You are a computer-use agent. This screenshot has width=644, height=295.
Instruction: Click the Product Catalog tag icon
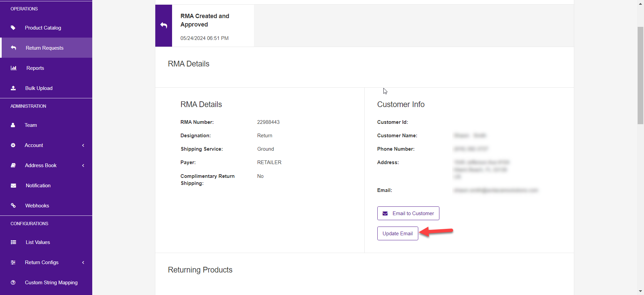(13, 28)
